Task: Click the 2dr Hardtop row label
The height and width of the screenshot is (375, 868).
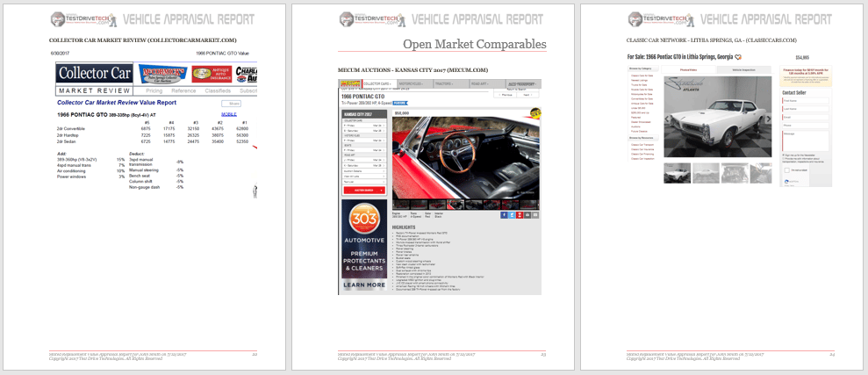Action: (x=67, y=135)
